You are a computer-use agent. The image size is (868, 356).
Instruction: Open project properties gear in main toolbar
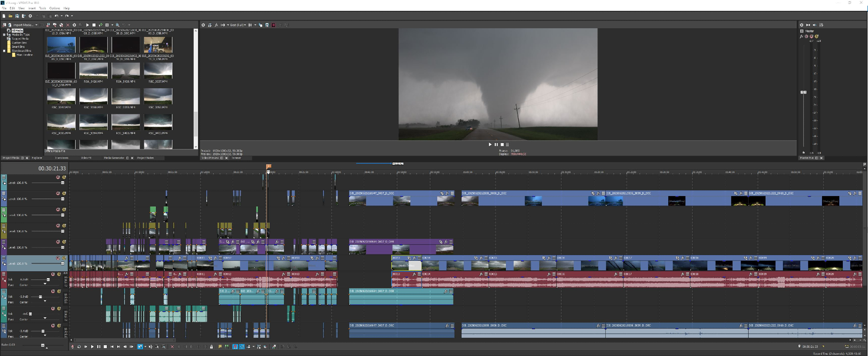coord(30,16)
